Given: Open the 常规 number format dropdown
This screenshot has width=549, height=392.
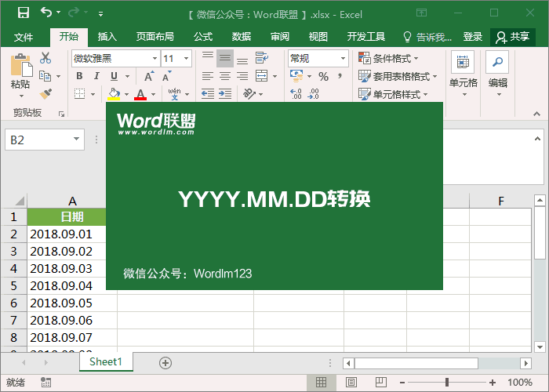Looking at the screenshot, I should pos(344,59).
